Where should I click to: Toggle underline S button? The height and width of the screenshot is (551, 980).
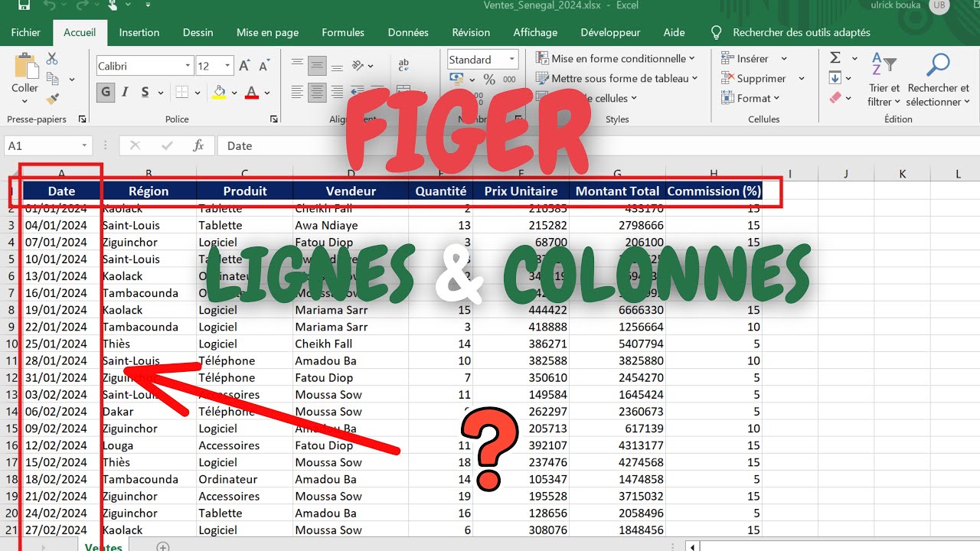tap(145, 93)
